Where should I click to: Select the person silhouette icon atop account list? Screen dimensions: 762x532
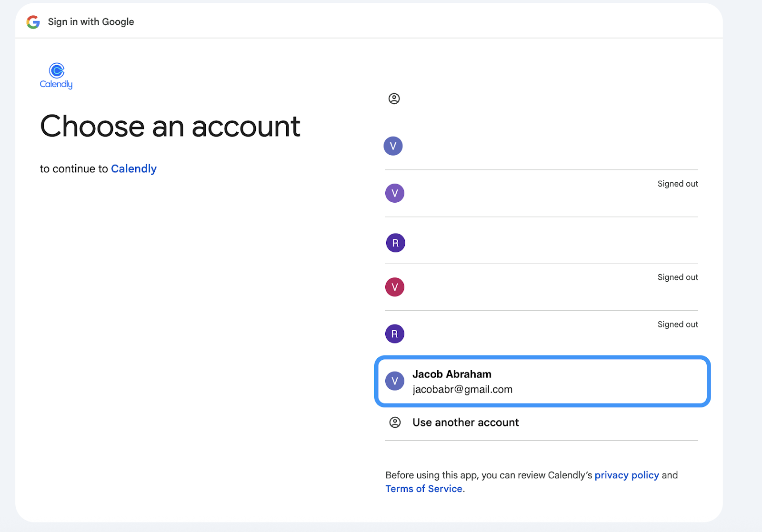pyautogui.click(x=394, y=99)
